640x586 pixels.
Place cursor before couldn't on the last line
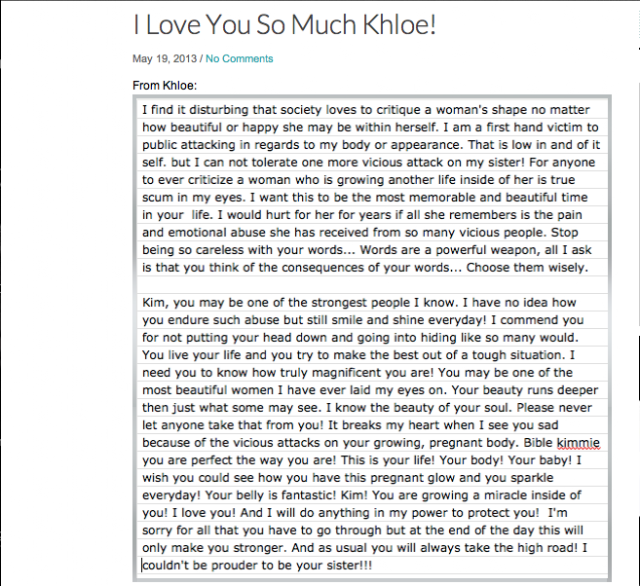142,566
